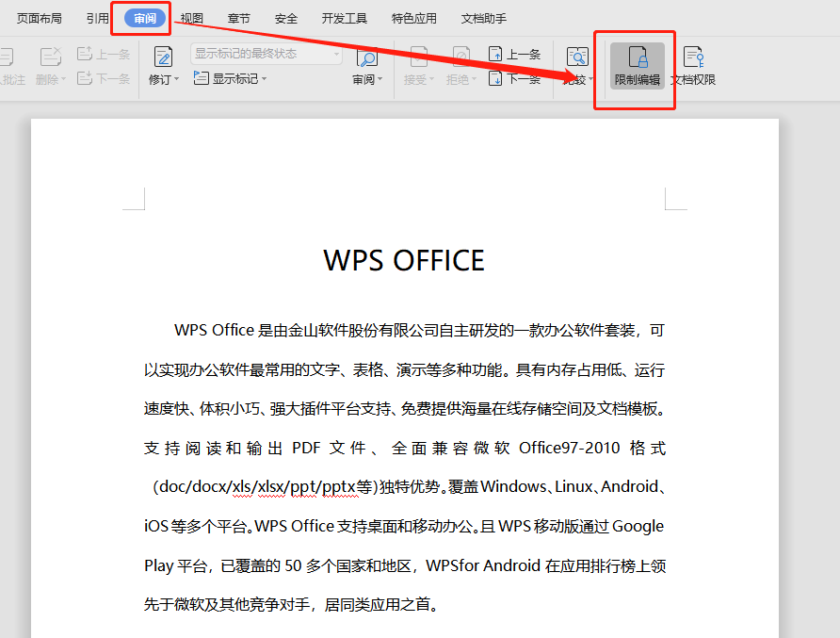
Task: Click the line starting '支持阅读和输出'
Action: pyautogui.click(x=405, y=448)
